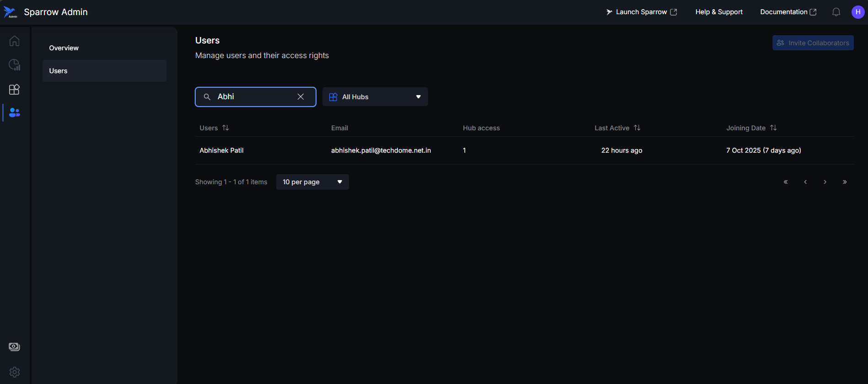
Task: Select the Users people sidebar icon
Action: click(x=14, y=112)
